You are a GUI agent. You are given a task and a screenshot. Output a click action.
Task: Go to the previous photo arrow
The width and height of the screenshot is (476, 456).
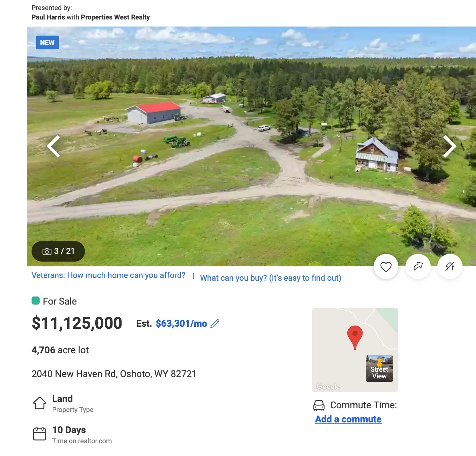54,146
